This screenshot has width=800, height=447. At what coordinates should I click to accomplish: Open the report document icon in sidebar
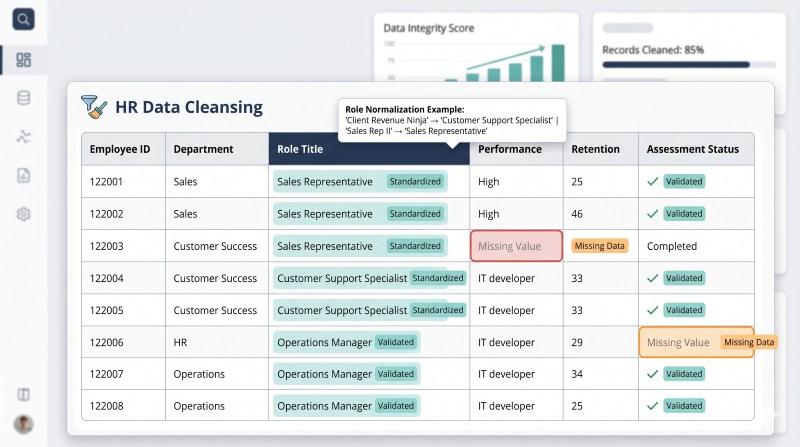click(23, 176)
